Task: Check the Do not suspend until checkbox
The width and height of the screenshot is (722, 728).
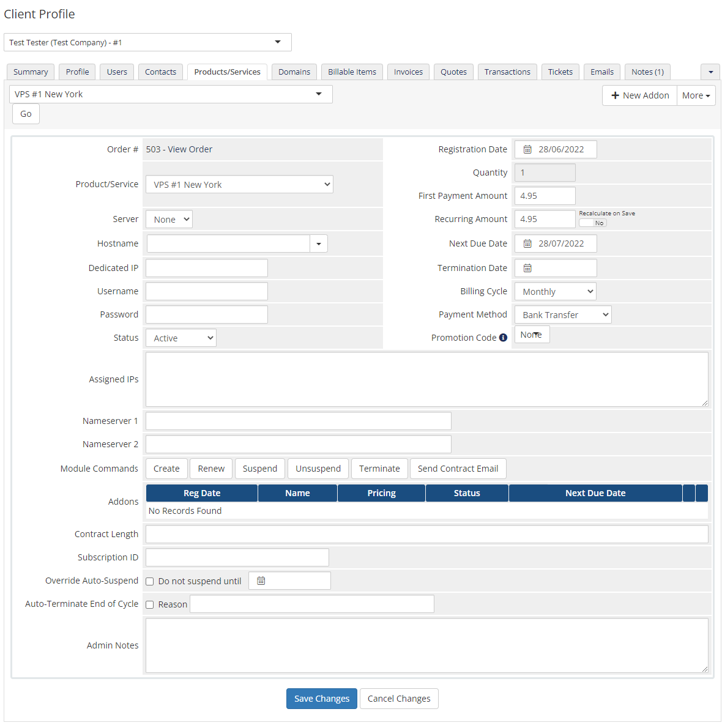Action: pyautogui.click(x=149, y=581)
